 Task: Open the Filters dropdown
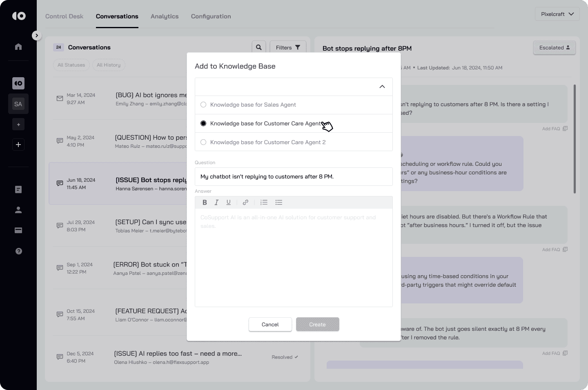click(288, 47)
